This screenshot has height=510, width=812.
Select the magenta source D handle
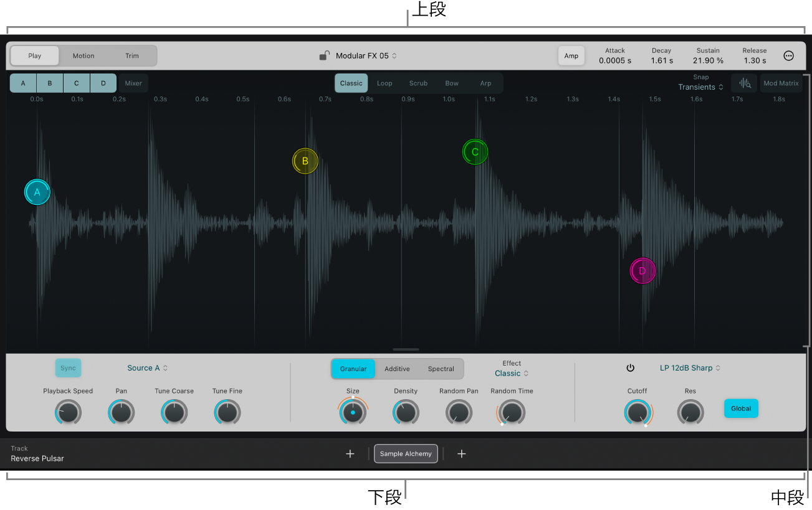click(x=642, y=271)
